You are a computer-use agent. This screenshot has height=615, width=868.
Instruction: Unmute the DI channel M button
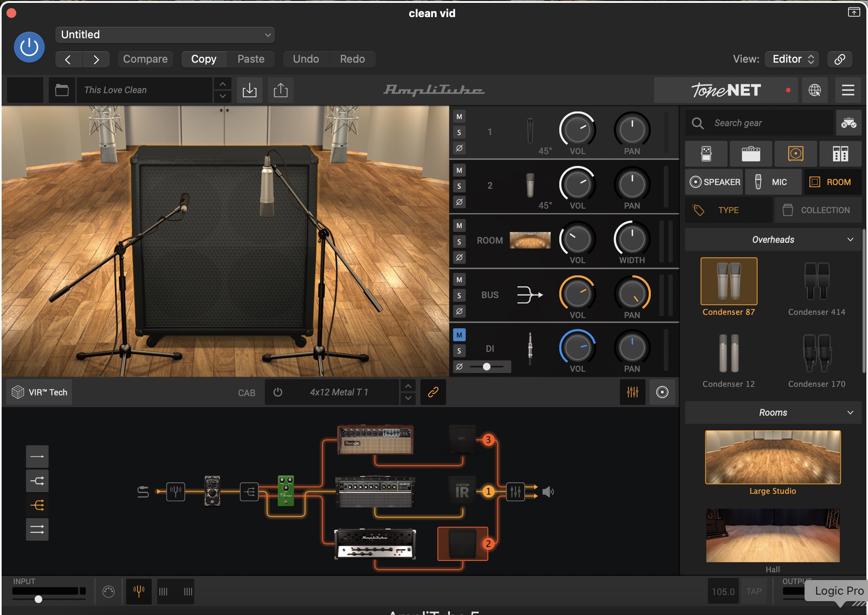click(x=459, y=335)
